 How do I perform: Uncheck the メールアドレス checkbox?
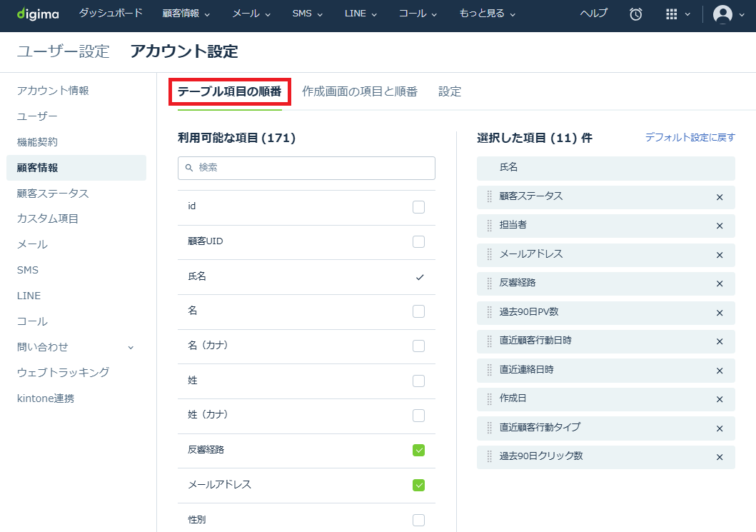coord(418,485)
